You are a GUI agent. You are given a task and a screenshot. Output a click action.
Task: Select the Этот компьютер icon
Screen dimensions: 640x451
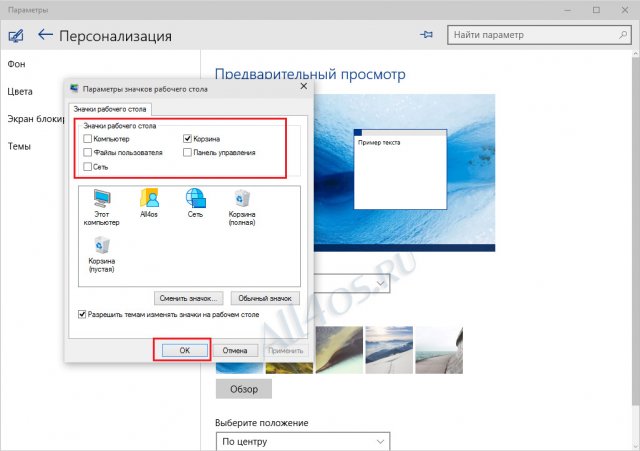click(x=102, y=208)
